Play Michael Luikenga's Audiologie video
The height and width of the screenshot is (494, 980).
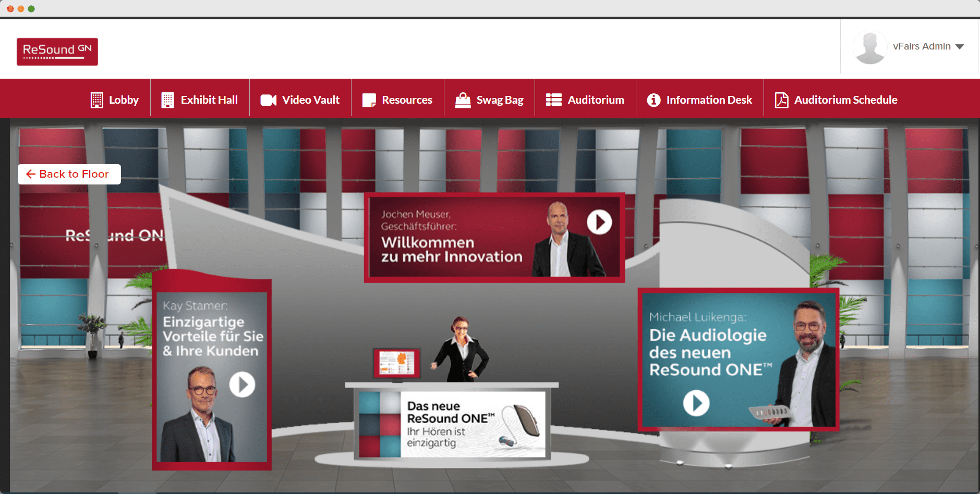(x=696, y=403)
